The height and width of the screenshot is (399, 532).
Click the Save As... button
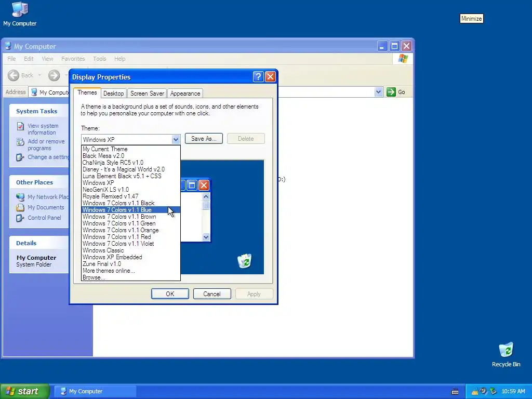click(204, 138)
